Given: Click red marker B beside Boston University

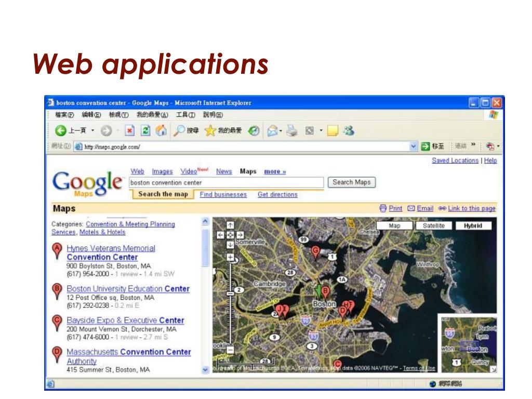Looking at the screenshot, I should [x=57, y=291].
